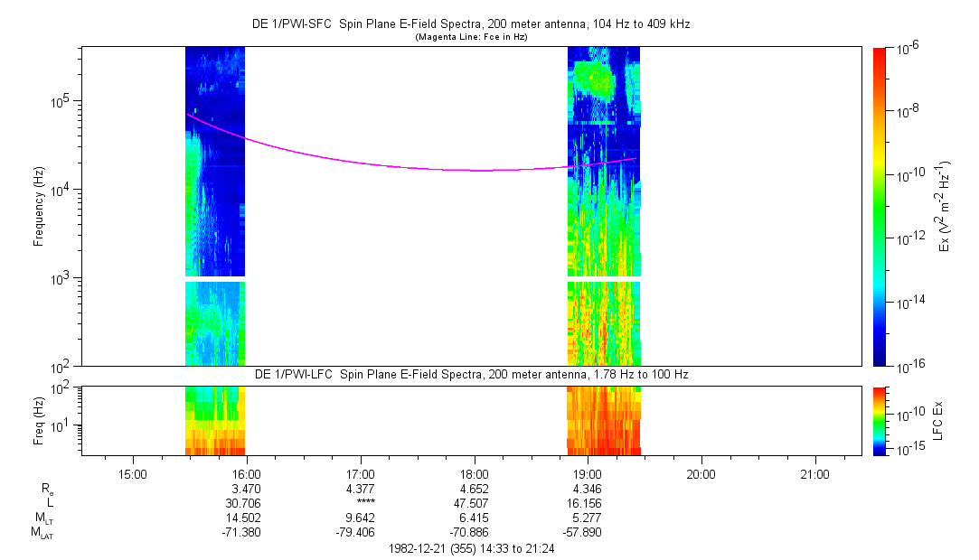Click the magenta Fce line near 18:00
The image size is (979, 560).
pyautogui.click(x=475, y=170)
